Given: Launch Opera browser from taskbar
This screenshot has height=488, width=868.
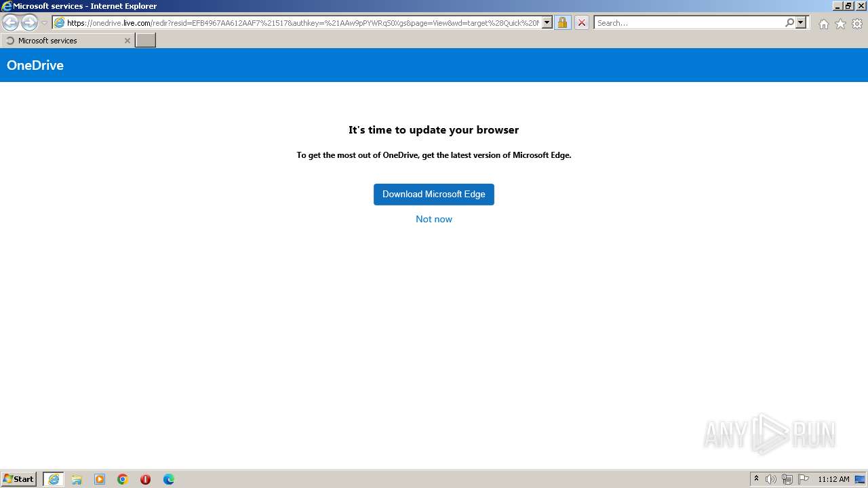Looking at the screenshot, I should [x=145, y=479].
